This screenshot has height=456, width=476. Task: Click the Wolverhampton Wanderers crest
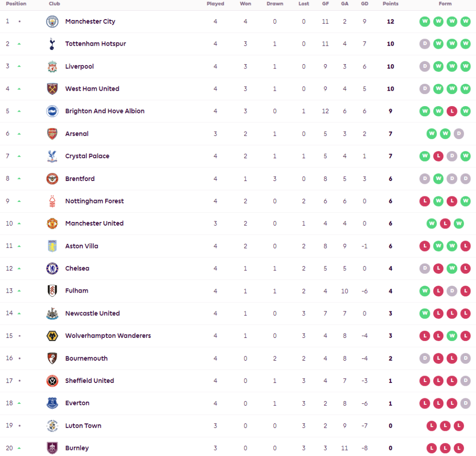[x=52, y=336]
